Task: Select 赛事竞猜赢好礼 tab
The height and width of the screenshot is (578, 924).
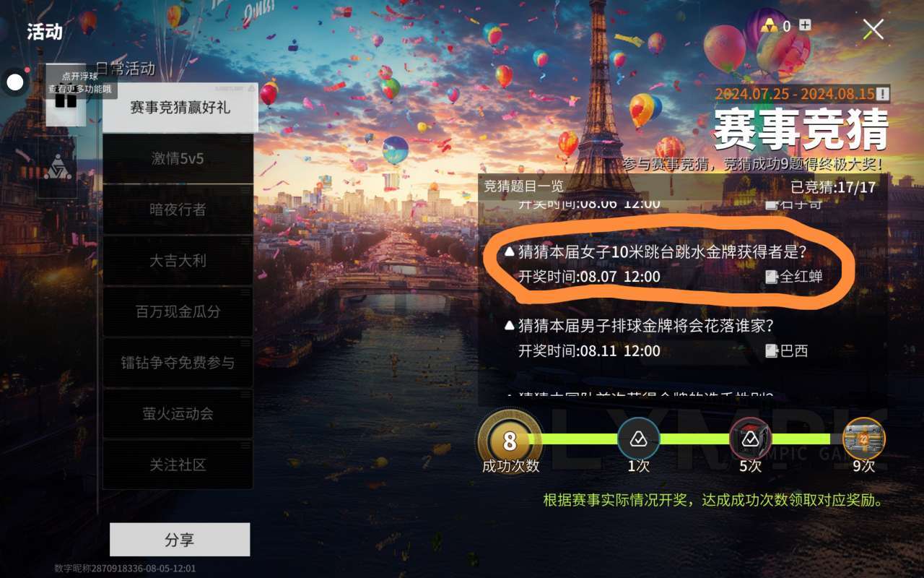Action: pos(180,108)
